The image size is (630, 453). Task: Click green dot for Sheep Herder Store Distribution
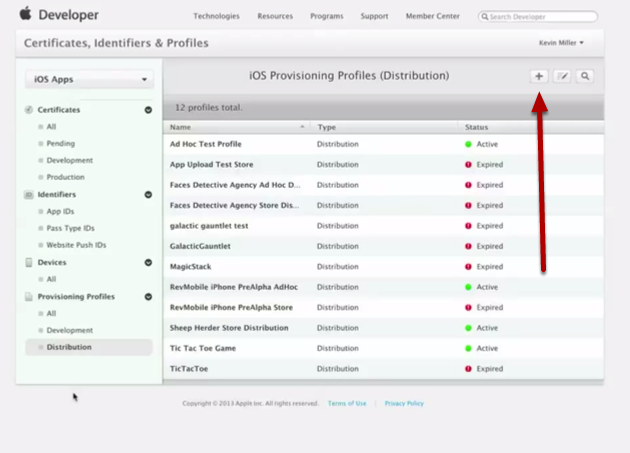click(x=468, y=328)
